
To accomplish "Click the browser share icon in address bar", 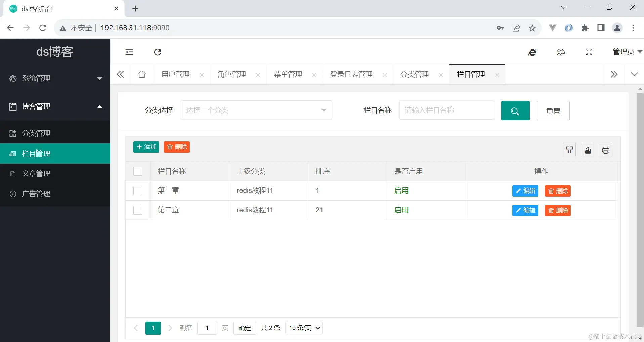I will pos(516,28).
